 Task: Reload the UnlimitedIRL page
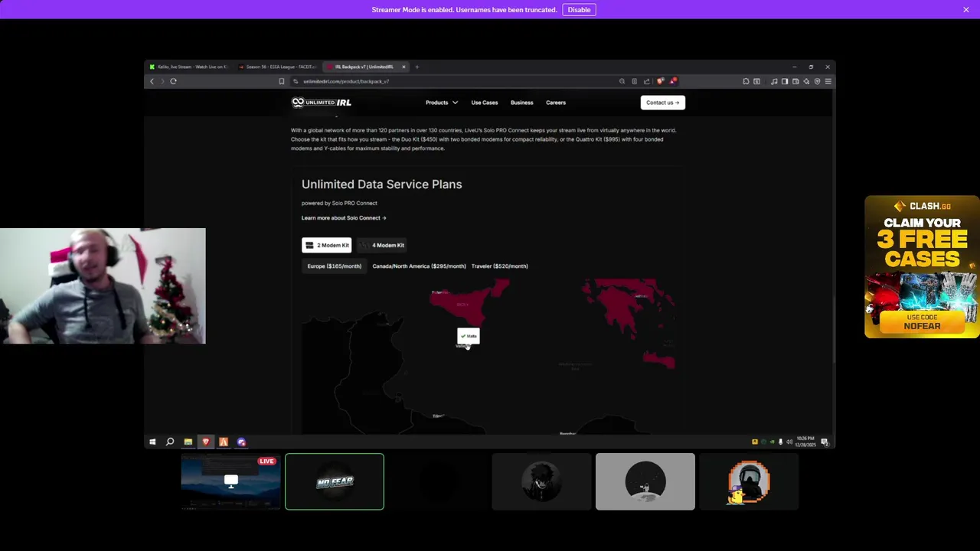point(173,81)
